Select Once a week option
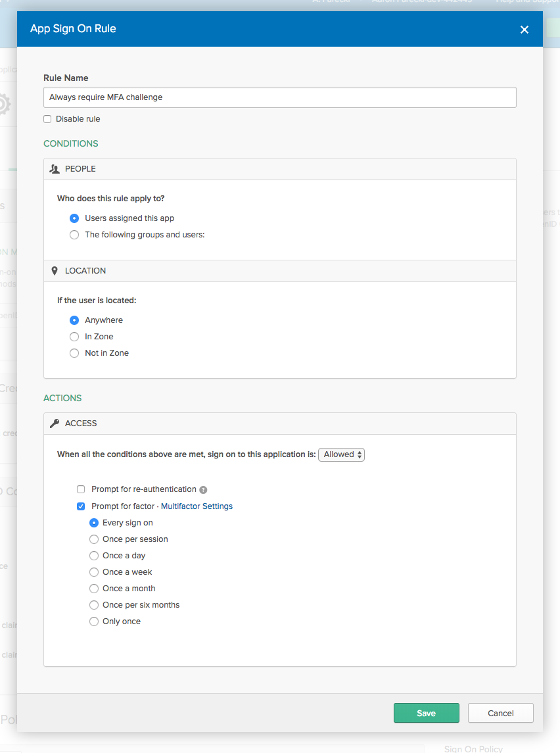This screenshot has height=753, width=560. tap(94, 572)
